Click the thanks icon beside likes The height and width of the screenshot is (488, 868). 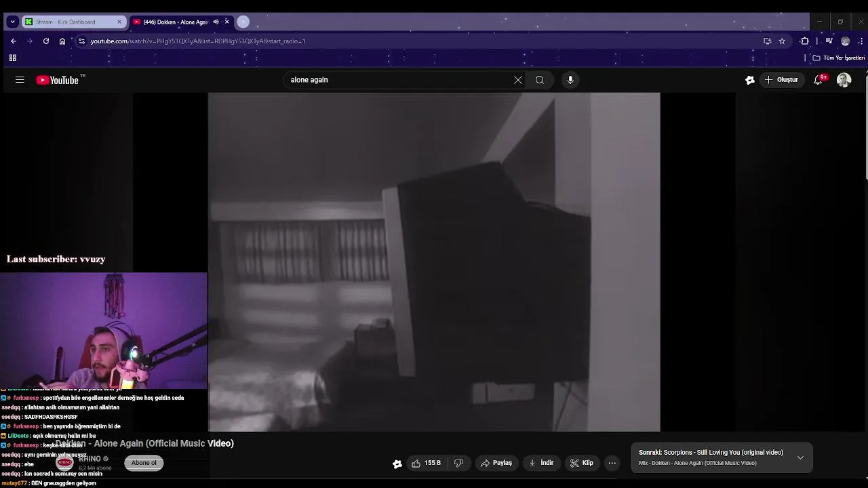tap(397, 464)
